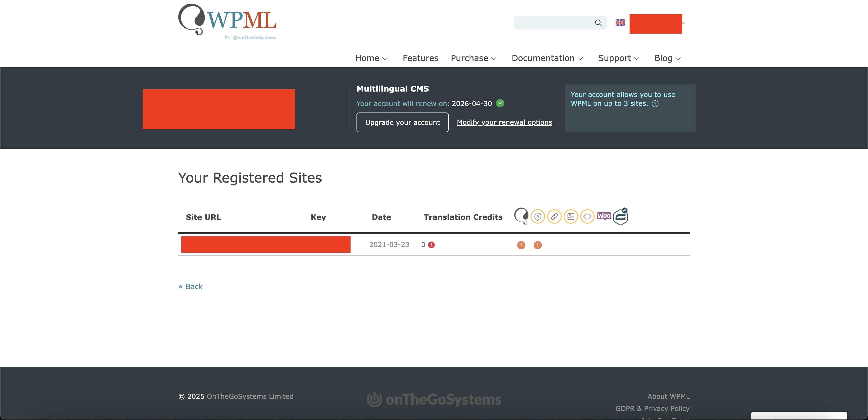Open the account dropdown chevron
Image resolution: width=868 pixels, height=420 pixels.
(x=684, y=22)
